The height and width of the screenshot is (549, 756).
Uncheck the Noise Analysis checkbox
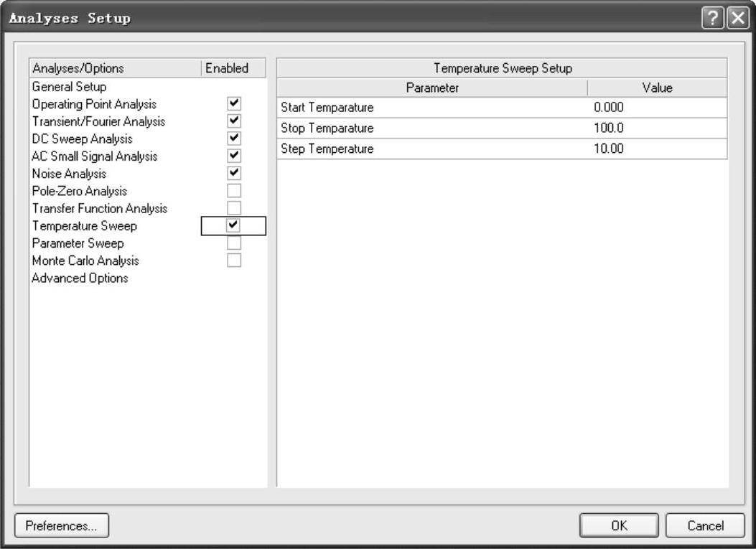234,173
